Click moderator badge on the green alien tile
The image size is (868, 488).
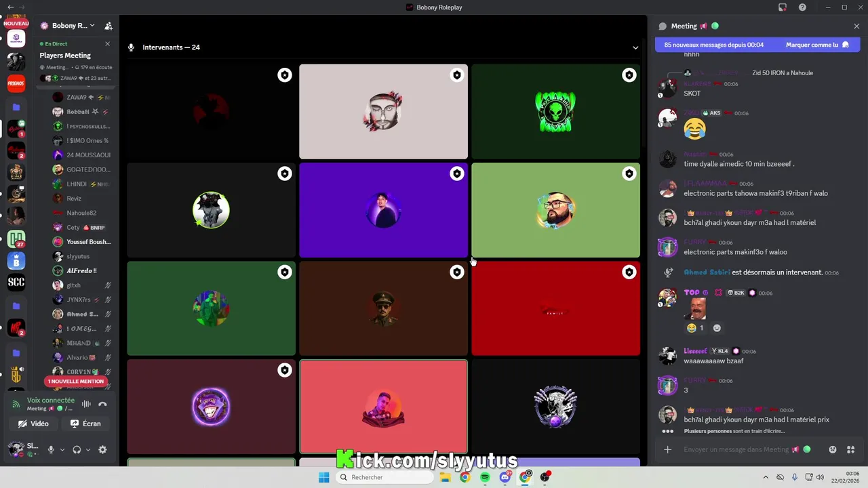[x=629, y=75]
